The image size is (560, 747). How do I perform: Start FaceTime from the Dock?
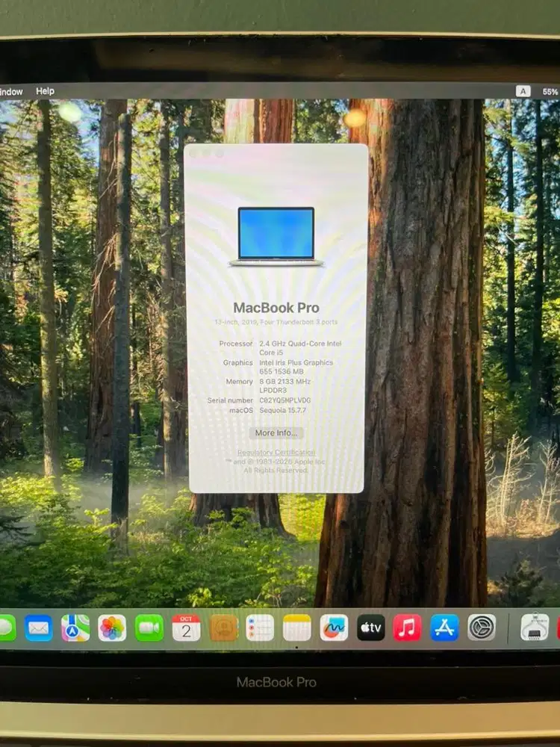149,627
